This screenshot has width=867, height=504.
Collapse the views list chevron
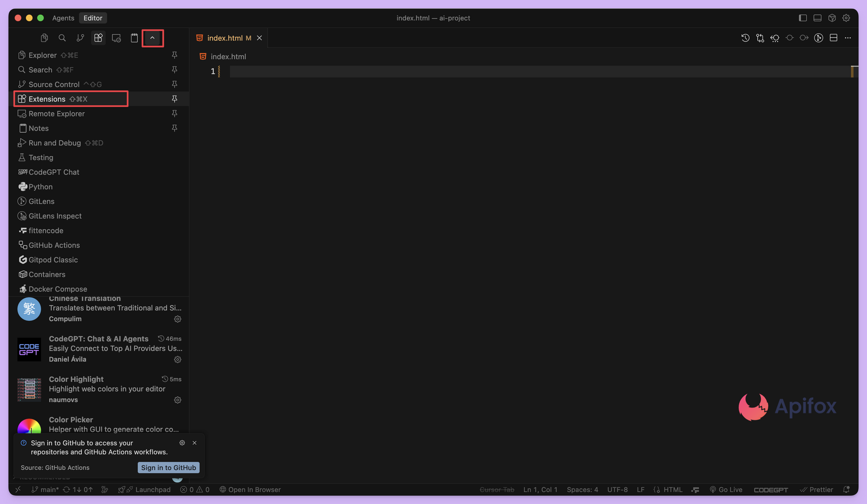point(153,38)
